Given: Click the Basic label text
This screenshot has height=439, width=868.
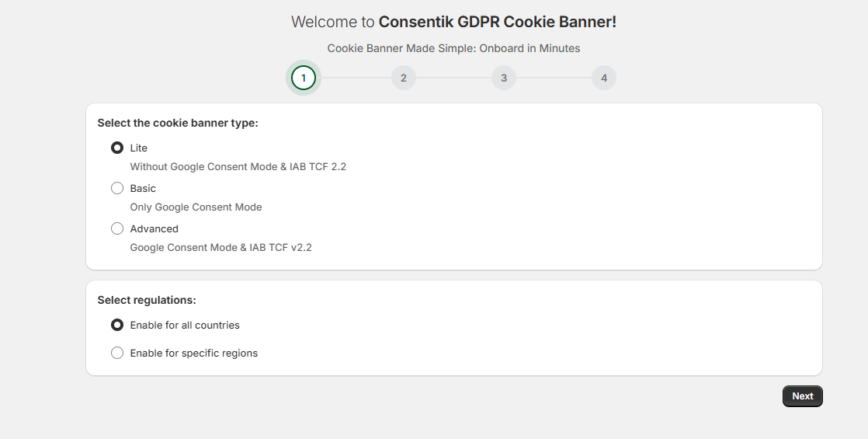Looking at the screenshot, I should (143, 188).
